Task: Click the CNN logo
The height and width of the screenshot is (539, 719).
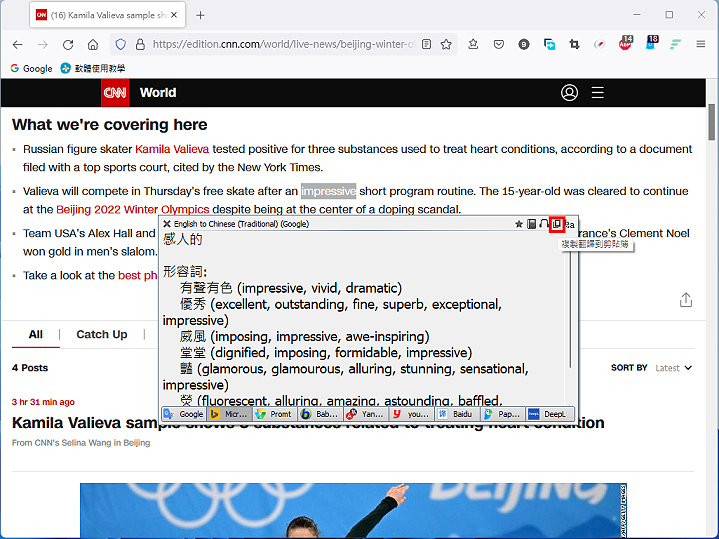Action: tap(115, 93)
